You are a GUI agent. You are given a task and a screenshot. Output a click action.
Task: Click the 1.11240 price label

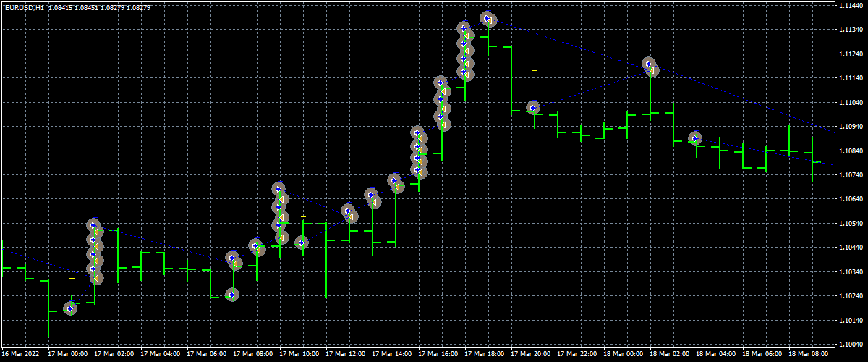point(851,54)
